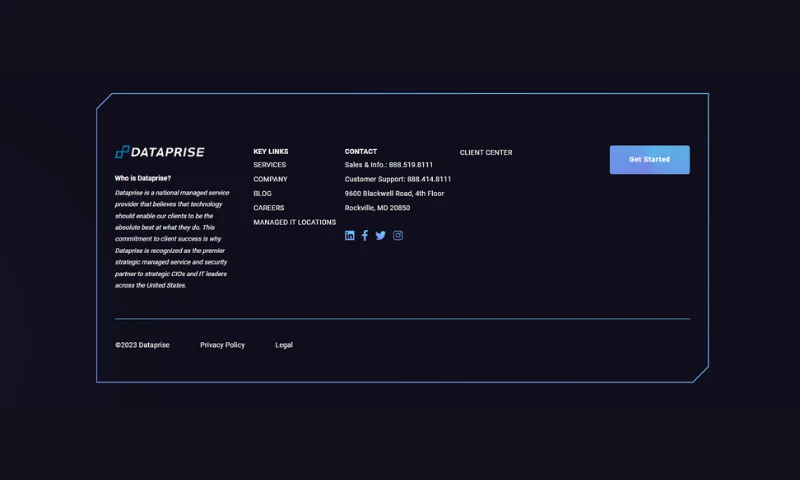The height and width of the screenshot is (480, 800).
Task: Click the 9600 Blackwell Road address line
Action: (x=394, y=194)
